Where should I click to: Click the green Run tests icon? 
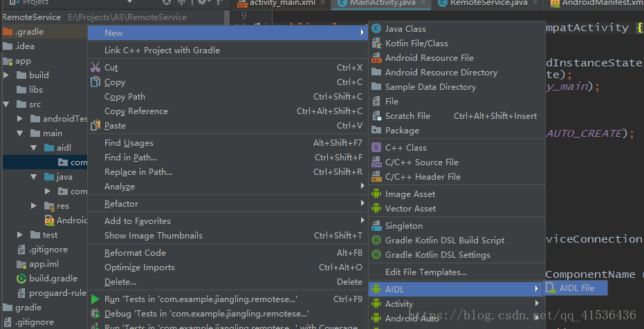95,299
